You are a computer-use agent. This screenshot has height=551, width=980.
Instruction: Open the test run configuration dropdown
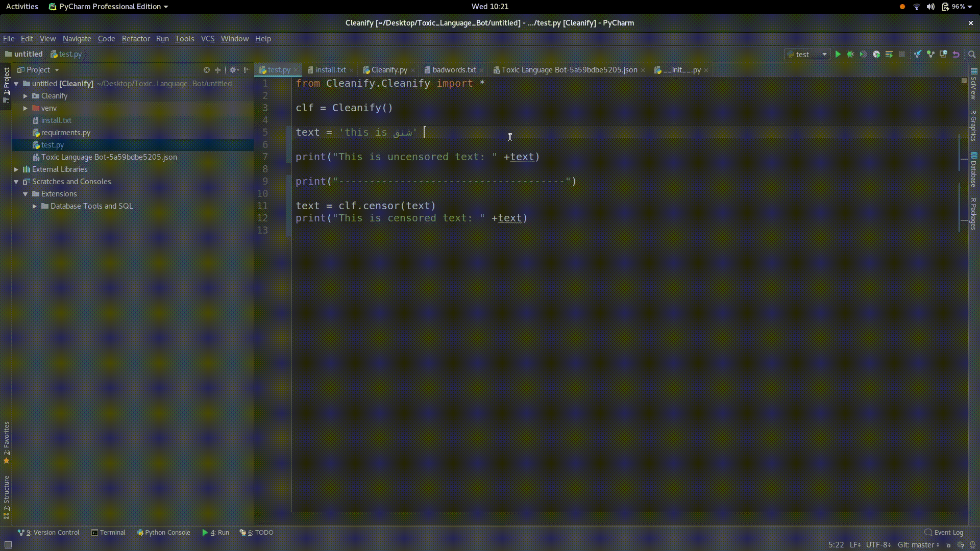click(x=807, y=54)
